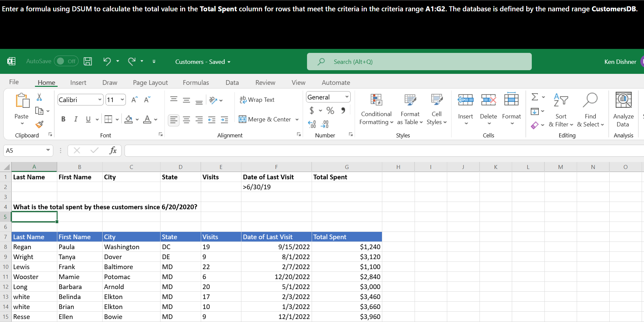Select the Format Painter brush icon
Viewport: 644px width, 322px height.
39,124
